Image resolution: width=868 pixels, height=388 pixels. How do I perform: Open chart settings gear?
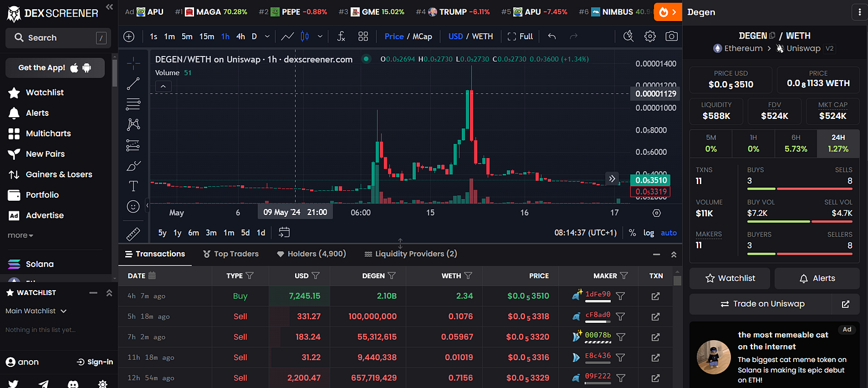coord(650,37)
